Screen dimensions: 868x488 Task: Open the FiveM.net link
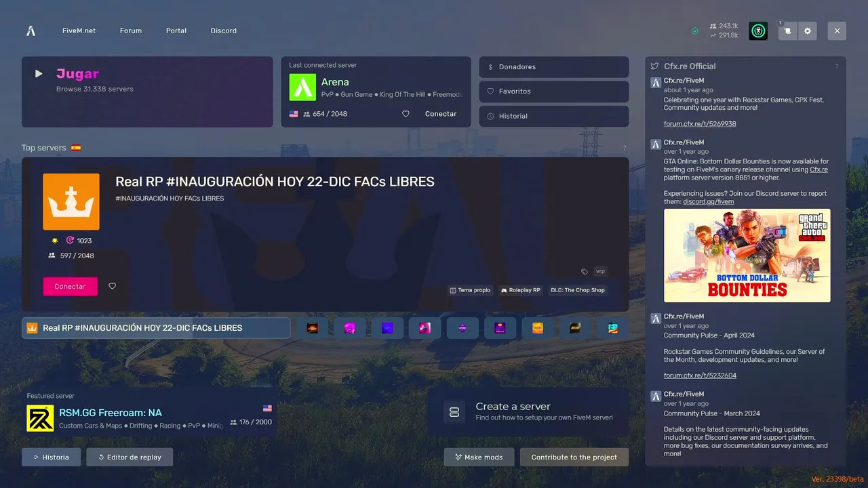pos(79,30)
